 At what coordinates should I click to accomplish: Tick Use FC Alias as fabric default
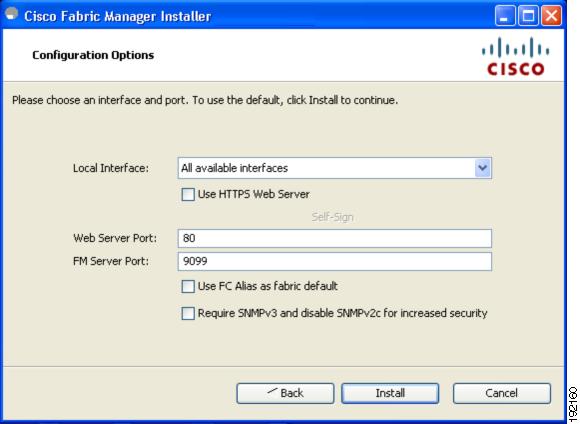click(x=188, y=286)
